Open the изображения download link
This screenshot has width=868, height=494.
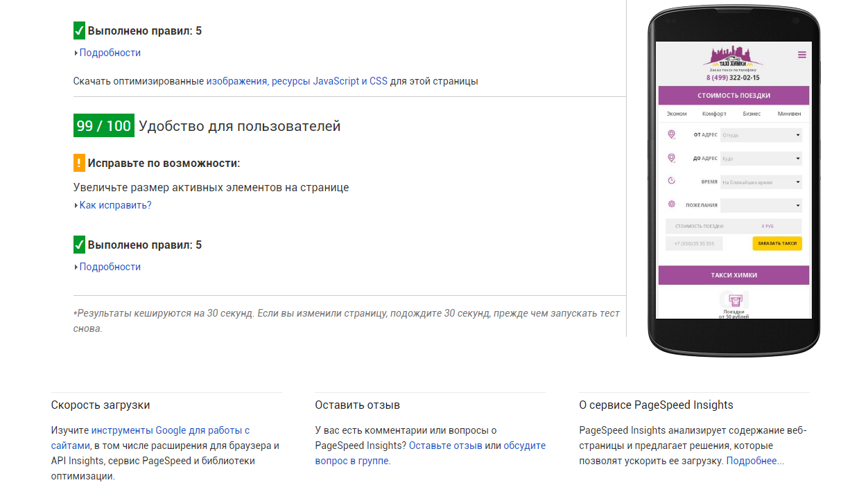click(x=236, y=81)
